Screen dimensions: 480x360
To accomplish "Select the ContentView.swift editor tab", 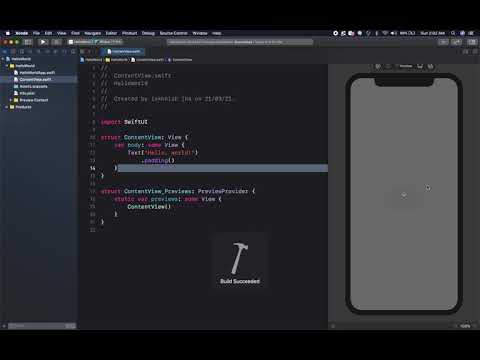I will (124, 51).
